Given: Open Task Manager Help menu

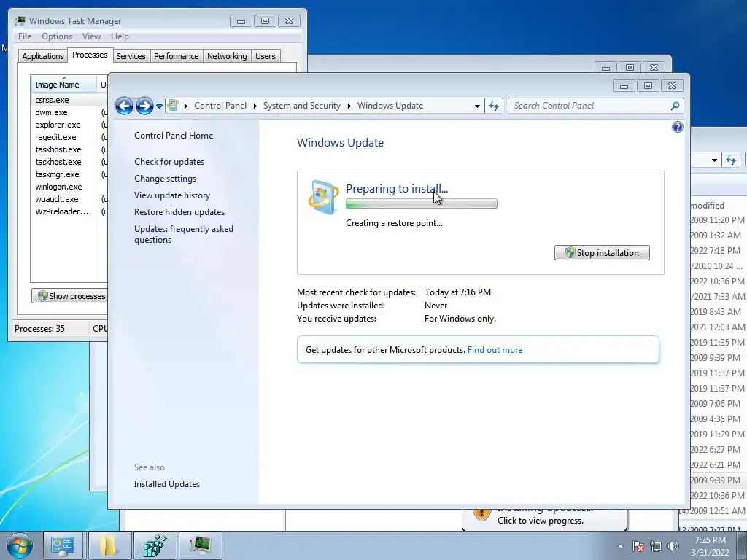Looking at the screenshot, I should tap(120, 36).
